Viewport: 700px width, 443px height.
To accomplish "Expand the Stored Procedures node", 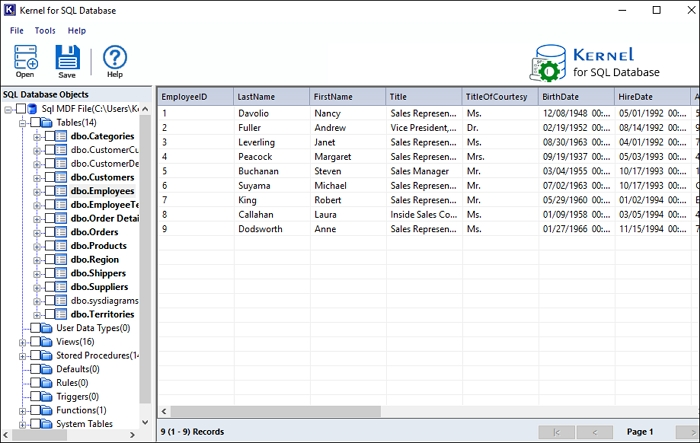I will [x=22, y=356].
